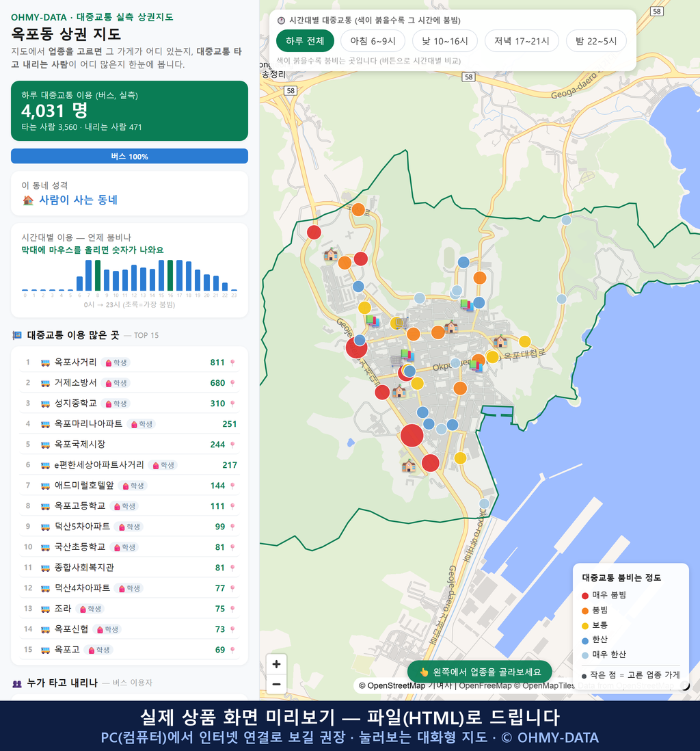Viewport: 700px width, 751px height.
Task: Click the 사람이 사는 동네 neighborhood label
Action: (x=78, y=200)
